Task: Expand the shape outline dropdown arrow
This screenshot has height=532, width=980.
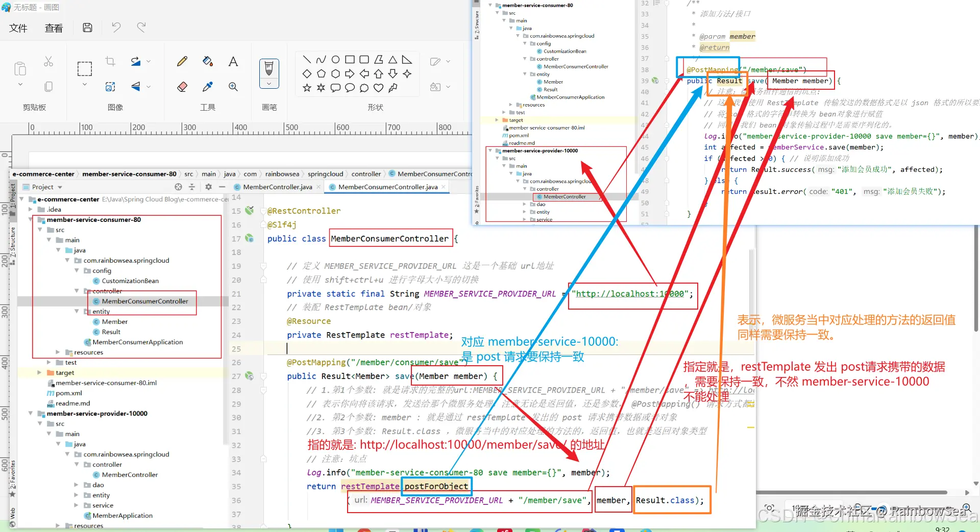Action: [448, 62]
